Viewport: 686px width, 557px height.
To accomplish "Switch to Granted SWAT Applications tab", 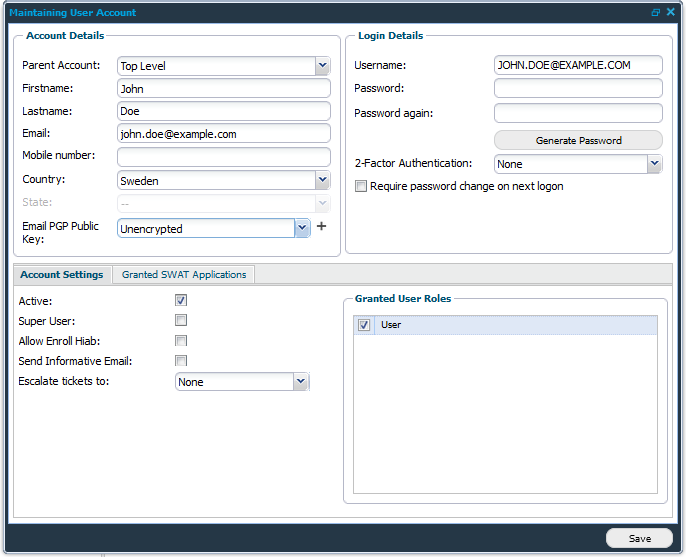I will pyautogui.click(x=183, y=274).
